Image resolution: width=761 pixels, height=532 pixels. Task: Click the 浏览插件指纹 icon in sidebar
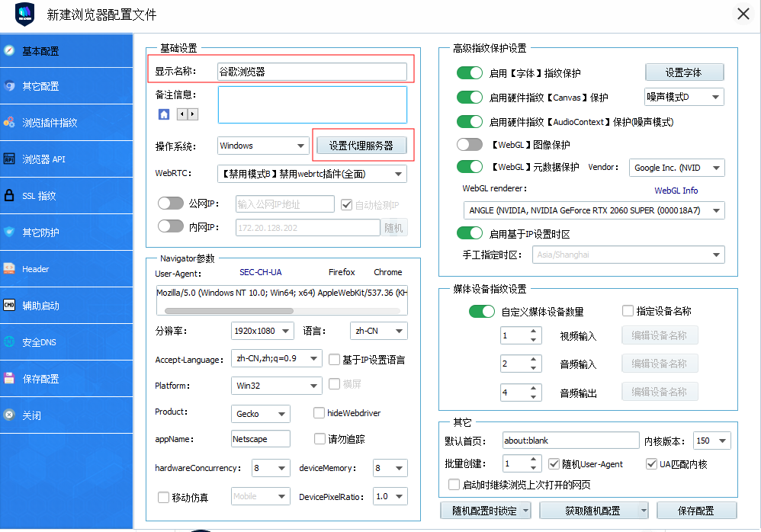[x=9, y=122]
